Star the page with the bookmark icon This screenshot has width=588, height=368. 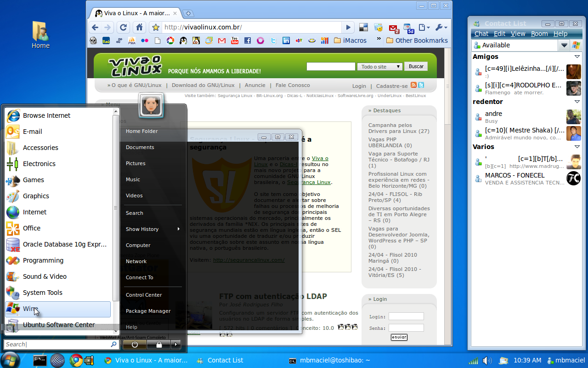pos(156,28)
